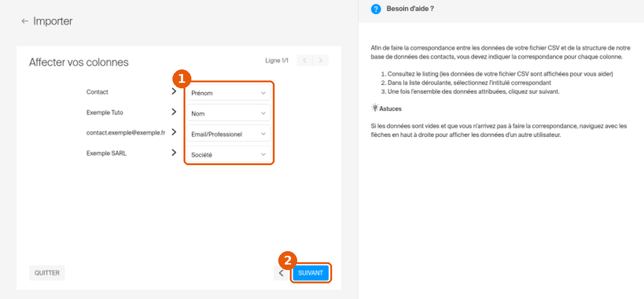Select the Exemple SARL value text

[106, 153]
